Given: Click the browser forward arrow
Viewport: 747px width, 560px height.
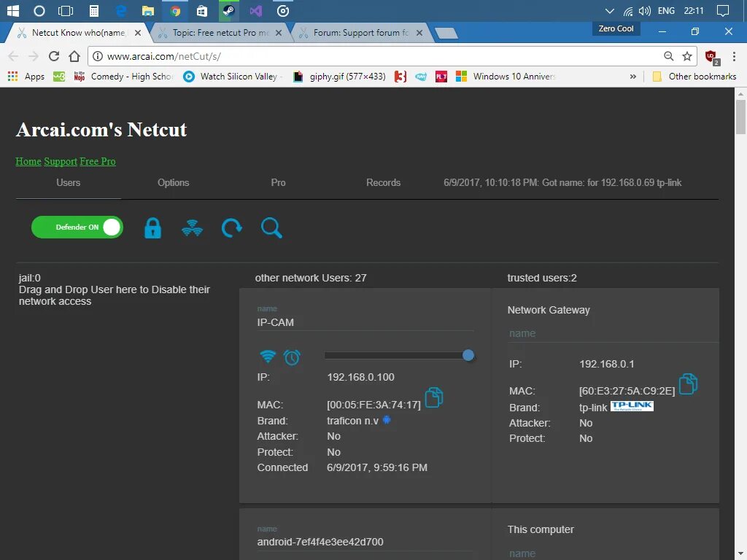Looking at the screenshot, I should 34,56.
